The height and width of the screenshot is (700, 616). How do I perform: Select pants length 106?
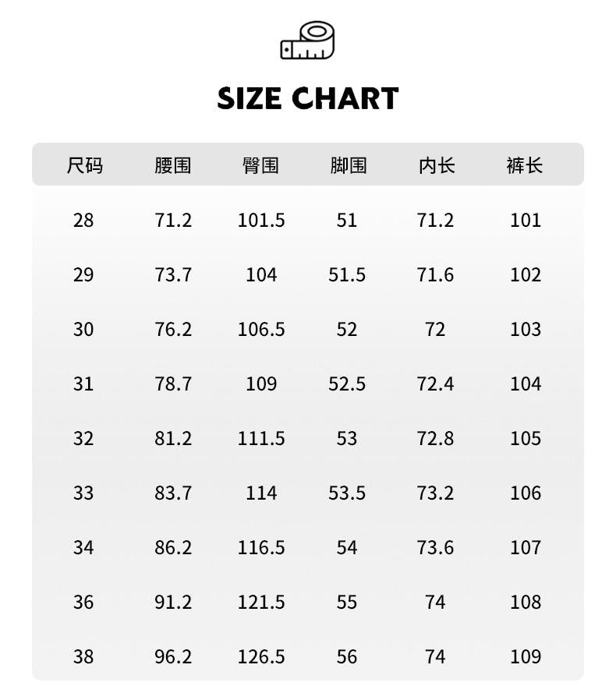point(525,493)
